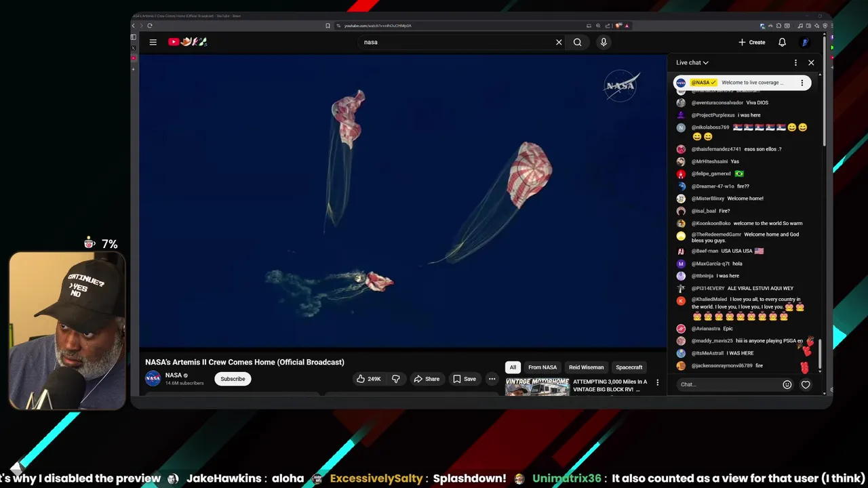Open live chat options three-dot menu

click(x=795, y=62)
